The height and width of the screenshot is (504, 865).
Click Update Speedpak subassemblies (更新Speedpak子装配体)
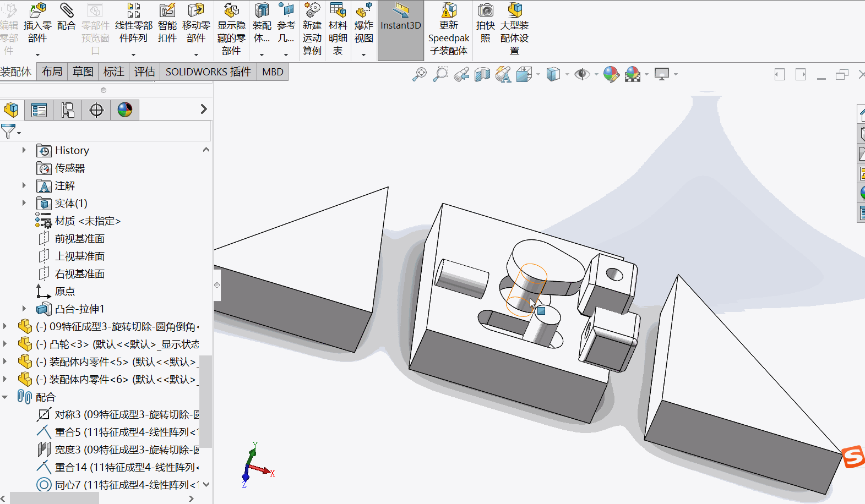pyautogui.click(x=449, y=30)
